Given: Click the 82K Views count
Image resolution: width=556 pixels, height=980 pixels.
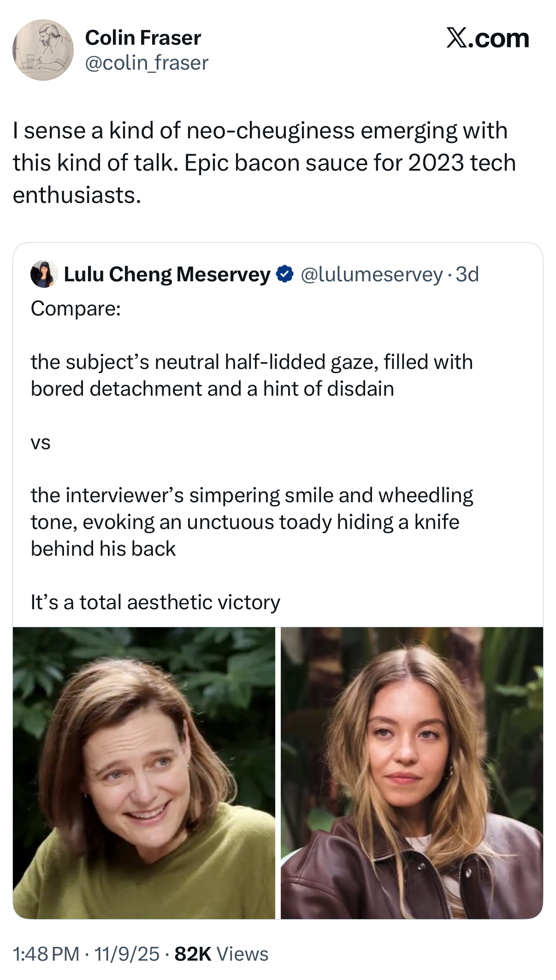Looking at the screenshot, I should click(221, 954).
